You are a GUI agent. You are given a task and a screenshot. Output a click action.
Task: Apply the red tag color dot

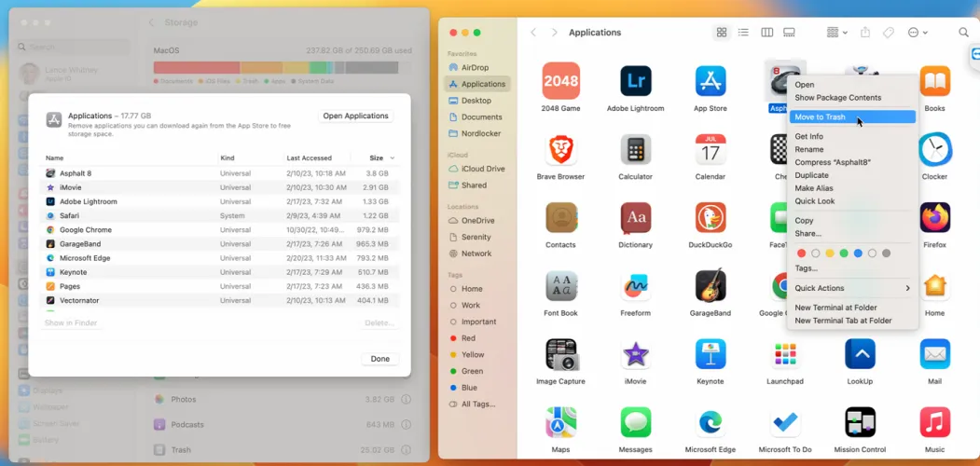tap(801, 254)
